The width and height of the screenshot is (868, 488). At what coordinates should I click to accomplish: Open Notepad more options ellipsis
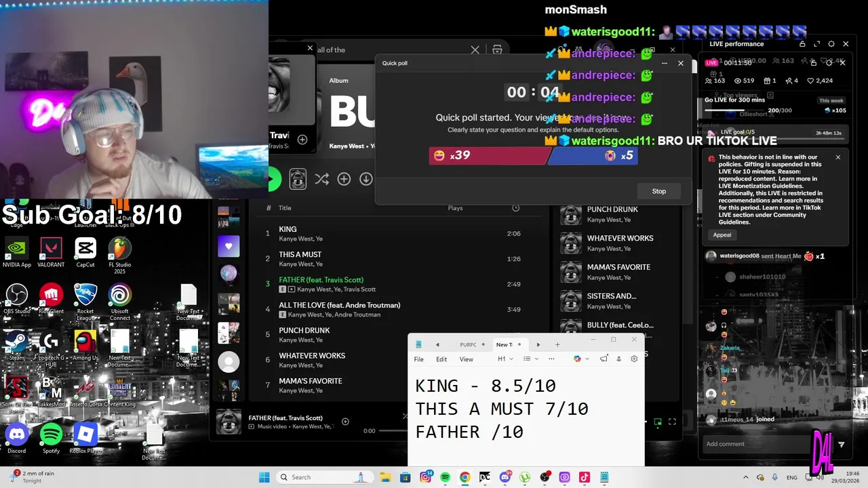(551, 359)
